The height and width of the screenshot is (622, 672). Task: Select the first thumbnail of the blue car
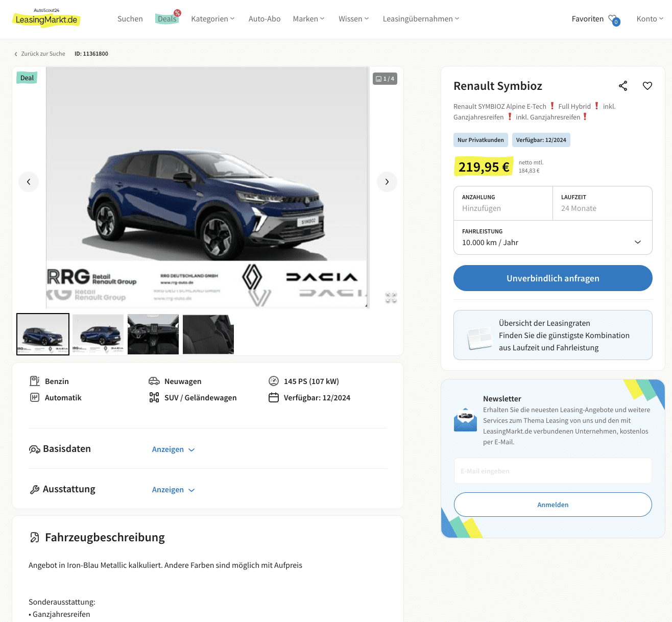coord(43,334)
